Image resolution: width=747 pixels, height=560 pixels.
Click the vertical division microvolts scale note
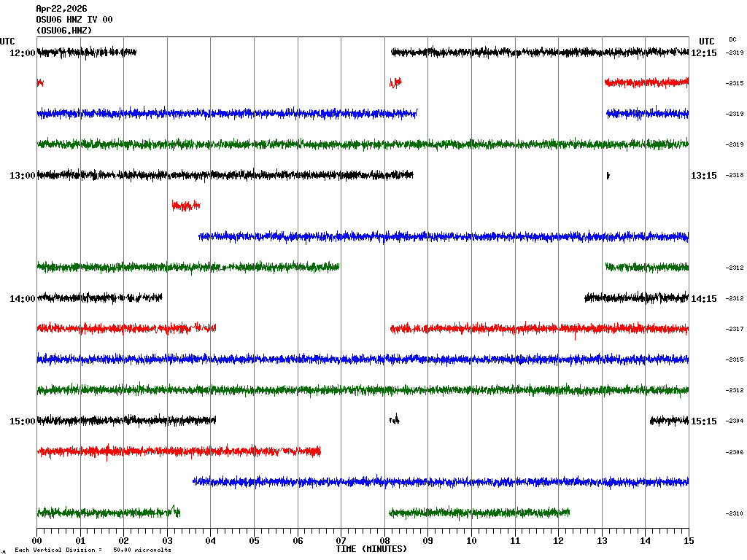[93, 550]
